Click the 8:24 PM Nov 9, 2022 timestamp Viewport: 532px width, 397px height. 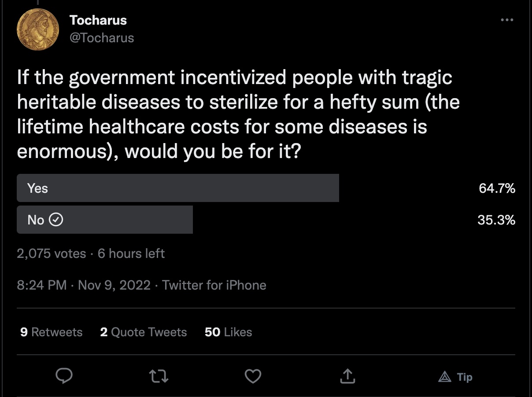point(84,285)
